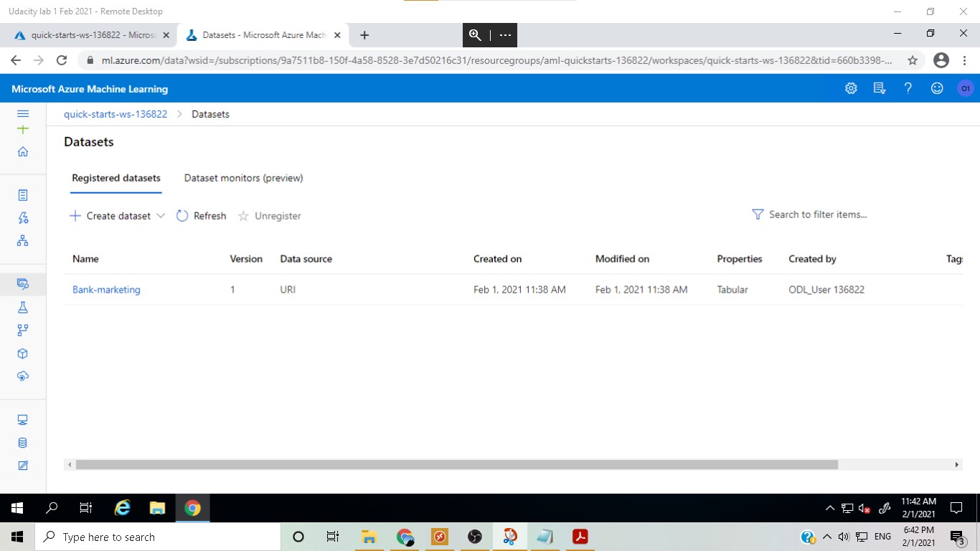Open a new browser tab
The width and height of the screenshot is (980, 551).
[364, 34]
